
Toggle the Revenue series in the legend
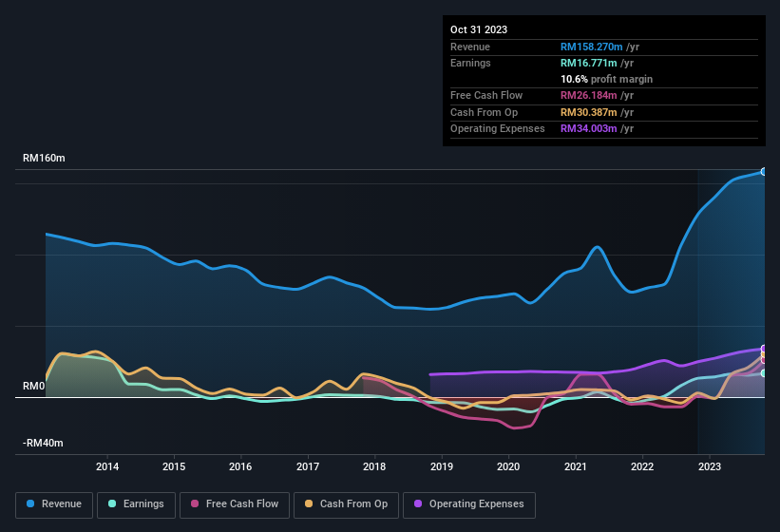tap(54, 504)
